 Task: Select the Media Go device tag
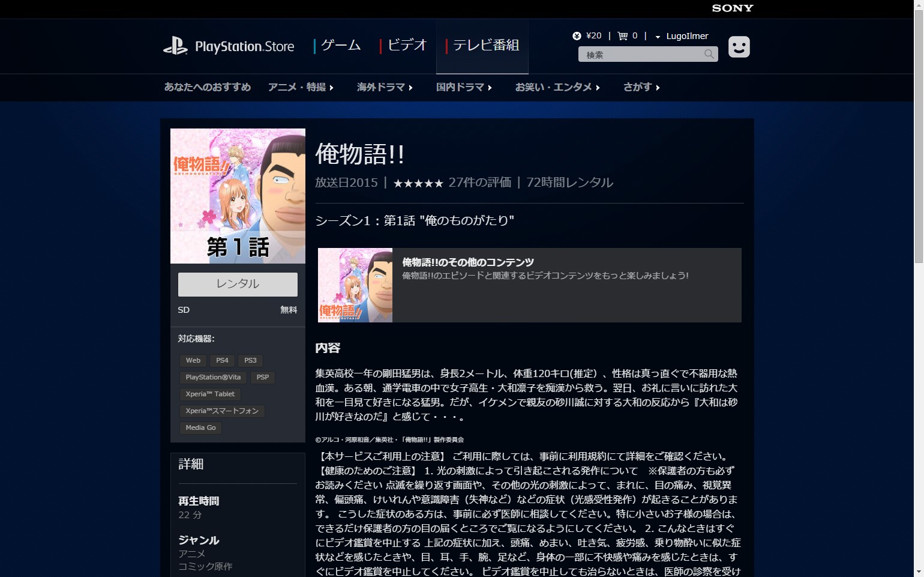point(200,427)
